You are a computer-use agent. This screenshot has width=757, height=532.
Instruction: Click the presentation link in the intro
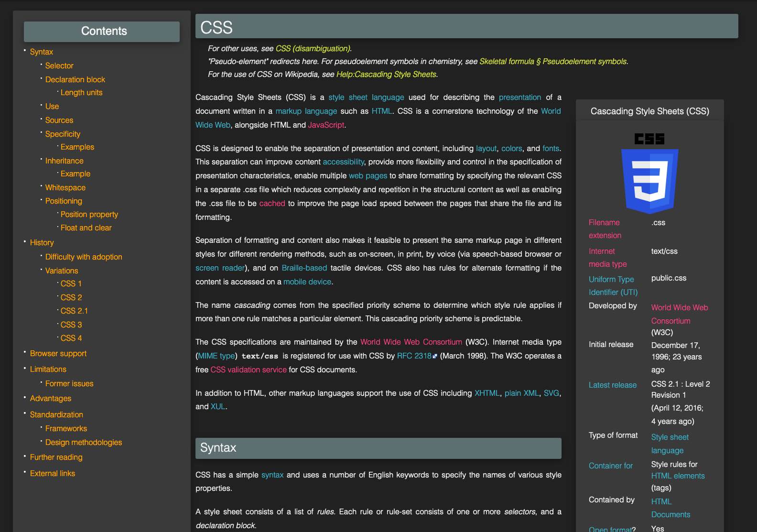(x=520, y=97)
